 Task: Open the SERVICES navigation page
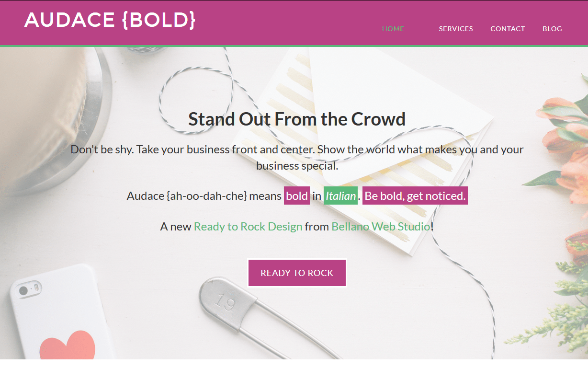456,29
